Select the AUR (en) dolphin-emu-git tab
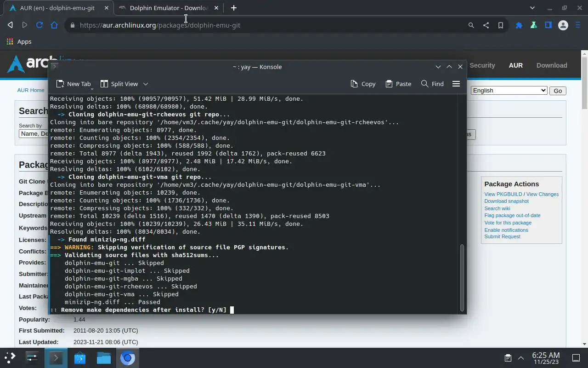 click(x=58, y=8)
